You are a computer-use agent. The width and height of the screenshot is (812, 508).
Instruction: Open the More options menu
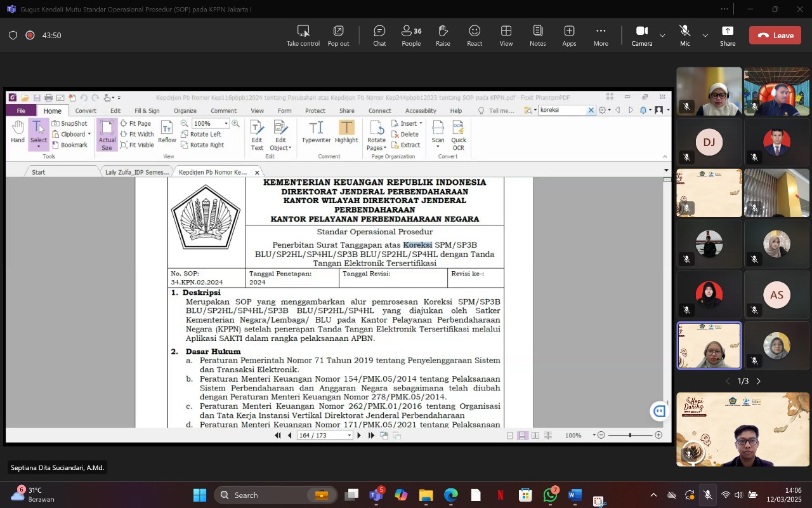click(x=601, y=36)
